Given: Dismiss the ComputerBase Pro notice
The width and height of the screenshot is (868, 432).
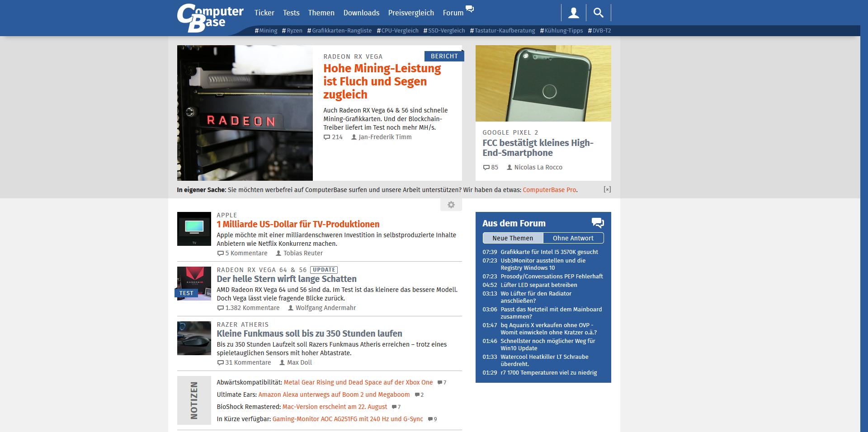Looking at the screenshot, I should [607, 189].
